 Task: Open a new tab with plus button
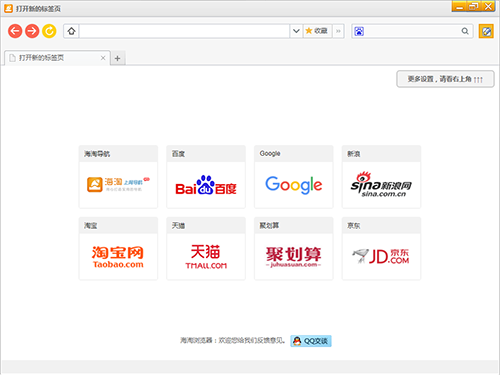117,58
